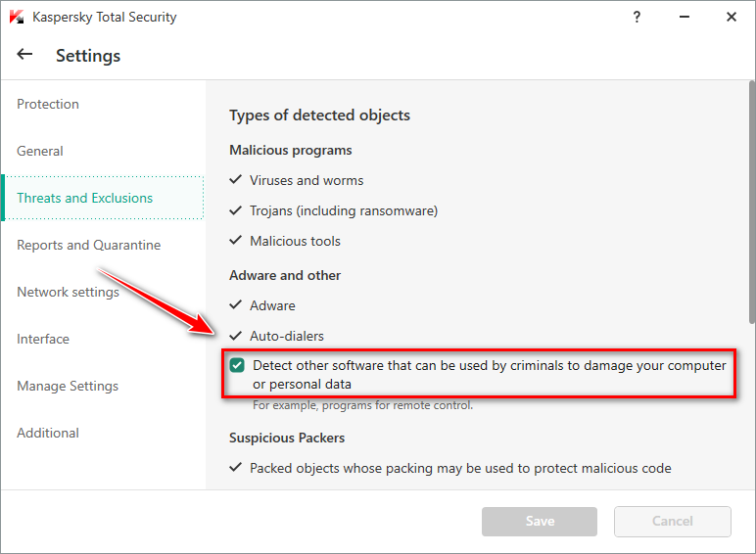Open the Protection settings section
Image resolution: width=756 pixels, height=554 pixels.
pyautogui.click(x=48, y=104)
